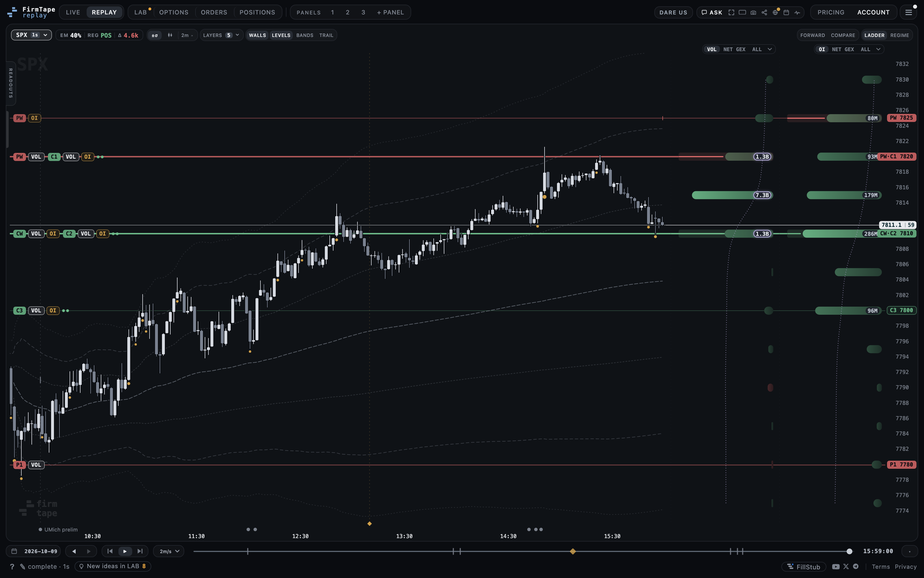Open the OPTIONS tab
The width and height of the screenshot is (924, 578).
coord(174,12)
